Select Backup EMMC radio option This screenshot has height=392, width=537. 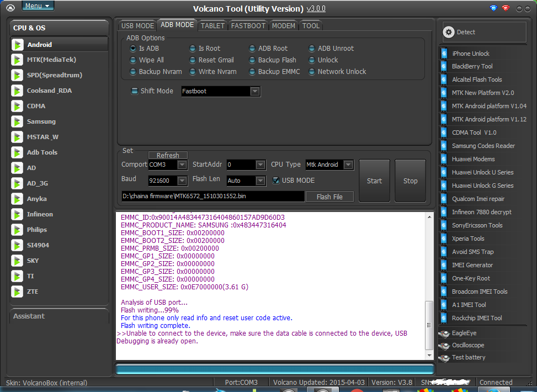[x=252, y=72]
